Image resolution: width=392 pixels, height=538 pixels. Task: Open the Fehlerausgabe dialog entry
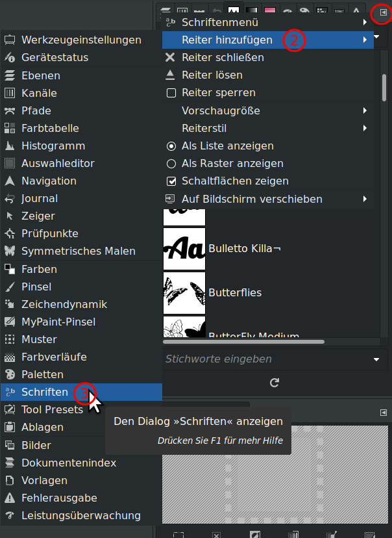[81, 498]
